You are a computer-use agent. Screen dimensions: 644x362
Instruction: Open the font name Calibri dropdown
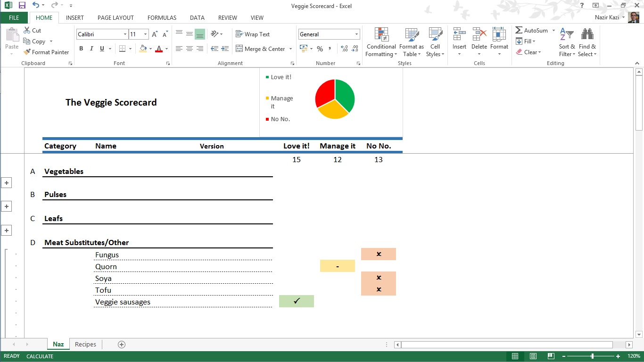coord(125,34)
